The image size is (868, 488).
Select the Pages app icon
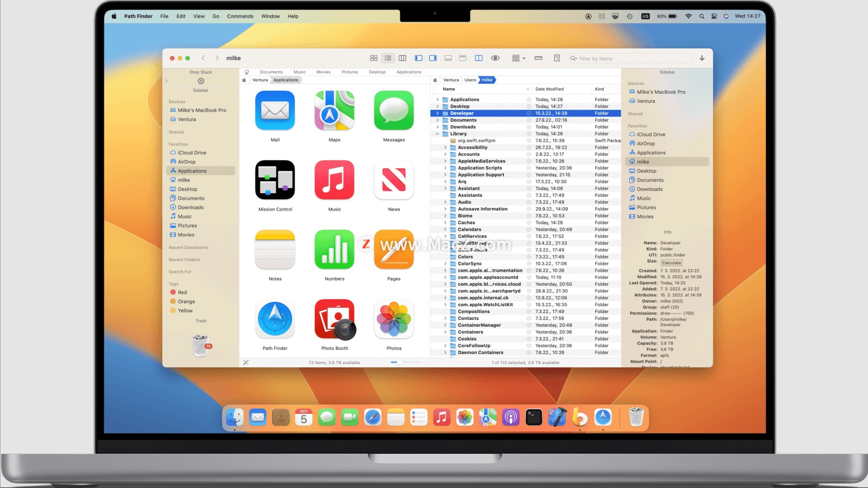tap(394, 249)
